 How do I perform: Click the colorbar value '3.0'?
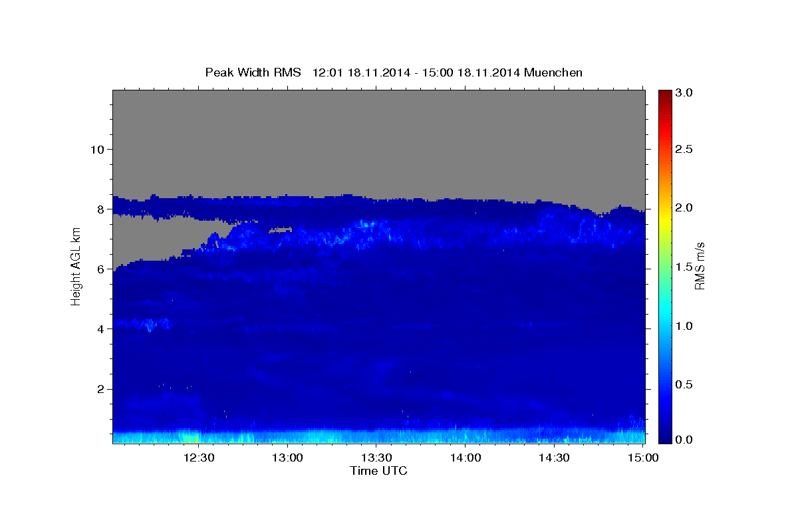(x=685, y=92)
